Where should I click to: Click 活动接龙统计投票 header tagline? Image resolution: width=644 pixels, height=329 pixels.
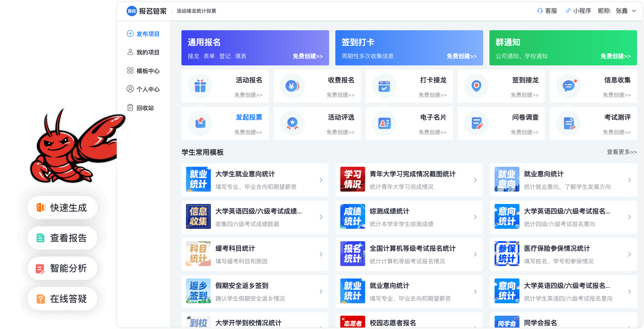point(196,11)
